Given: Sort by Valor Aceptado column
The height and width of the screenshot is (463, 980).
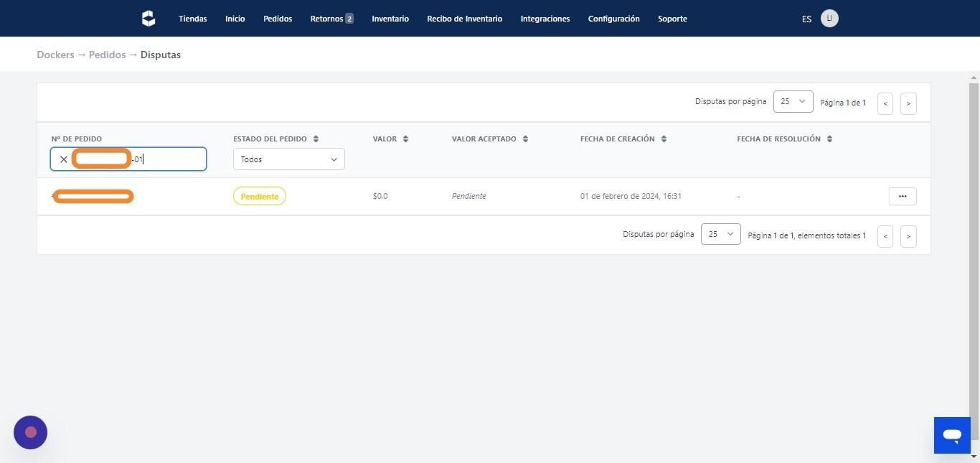Looking at the screenshot, I should pos(525,139).
